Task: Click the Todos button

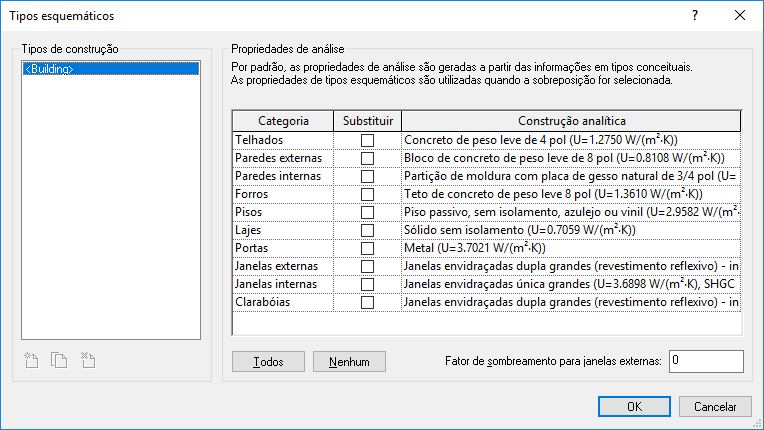Action: (x=268, y=362)
